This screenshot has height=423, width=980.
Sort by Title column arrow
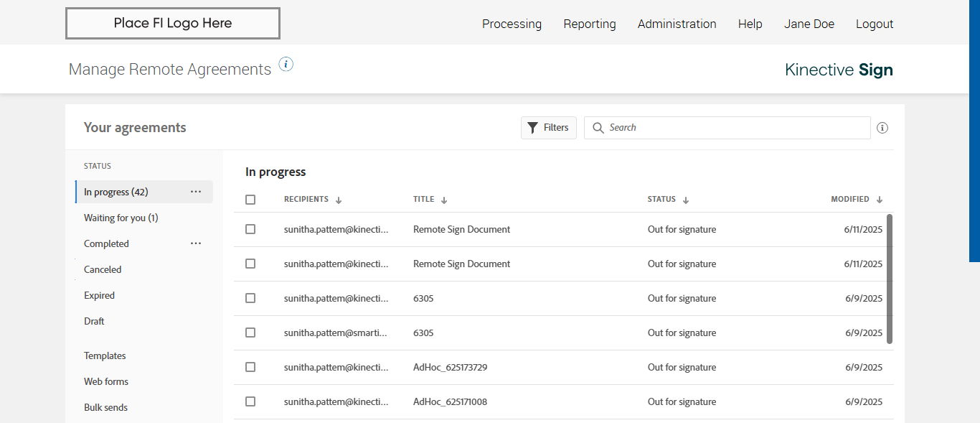(x=444, y=200)
